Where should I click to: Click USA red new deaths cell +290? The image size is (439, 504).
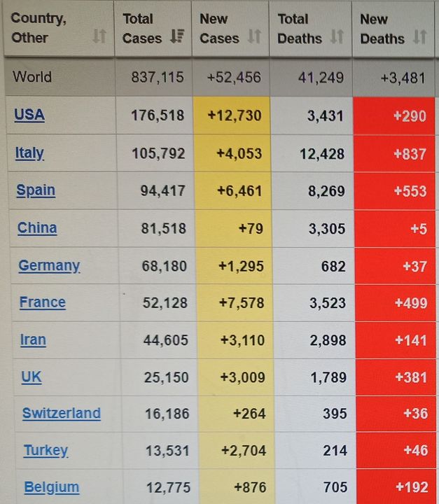pos(394,115)
